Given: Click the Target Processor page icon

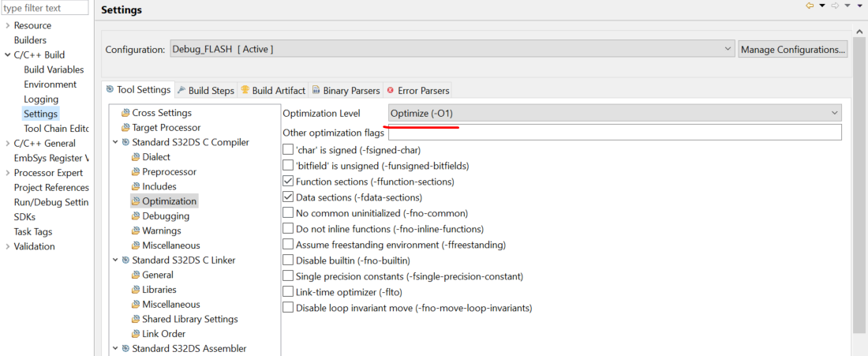Looking at the screenshot, I should click(x=125, y=128).
